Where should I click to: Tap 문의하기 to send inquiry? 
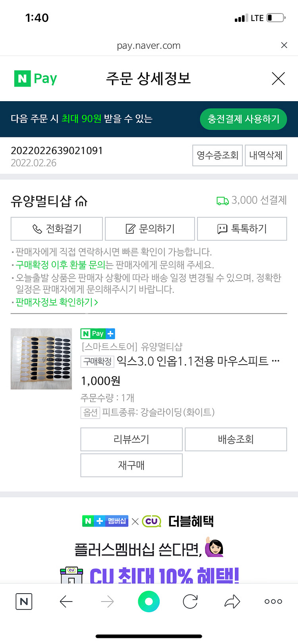[x=150, y=229]
